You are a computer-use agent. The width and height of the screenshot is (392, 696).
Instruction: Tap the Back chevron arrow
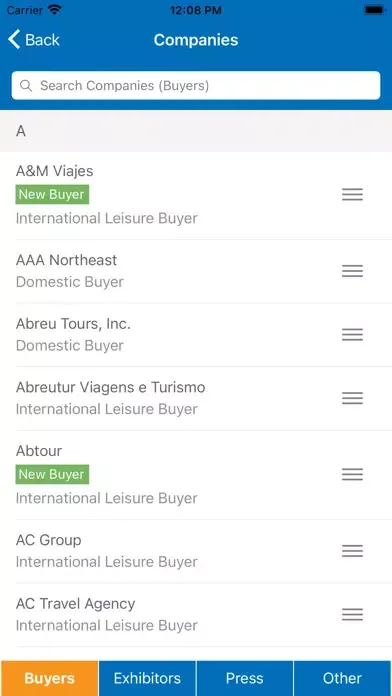tap(14, 40)
